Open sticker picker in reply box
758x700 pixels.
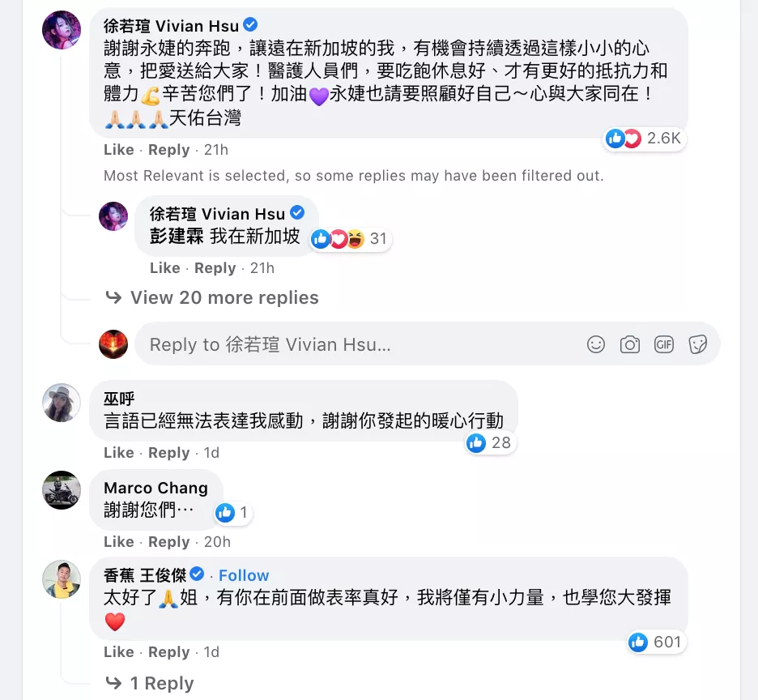tap(697, 344)
